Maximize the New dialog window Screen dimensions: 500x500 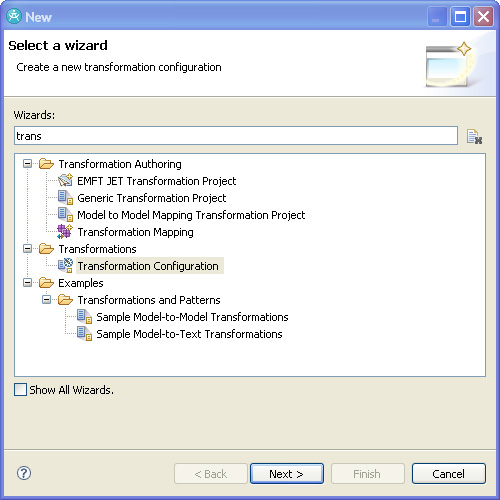tap(460, 17)
